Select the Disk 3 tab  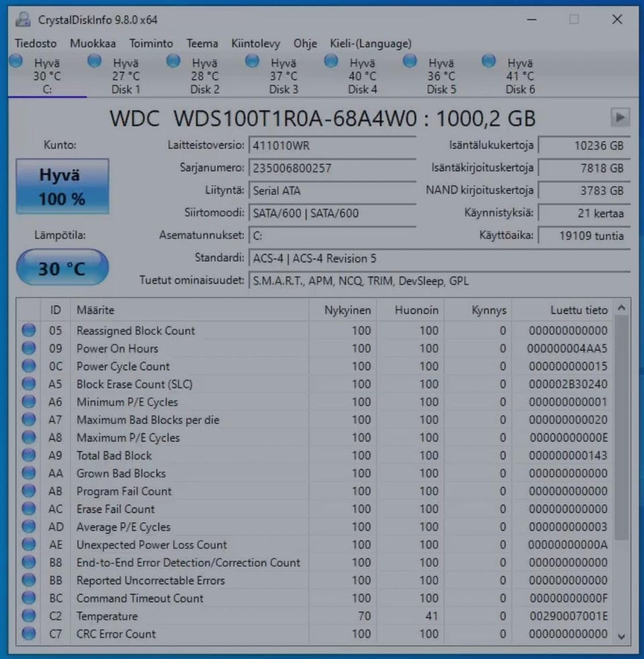pyautogui.click(x=284, y=75)
